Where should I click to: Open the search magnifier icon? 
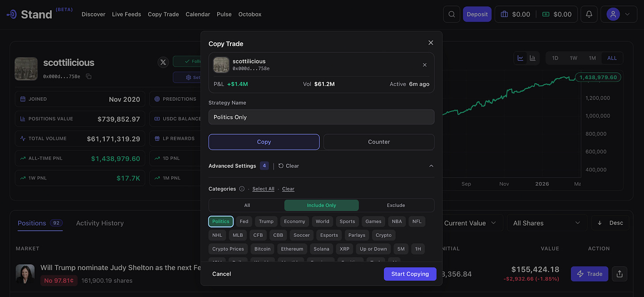pyautogui.click(x=452, y=14)
